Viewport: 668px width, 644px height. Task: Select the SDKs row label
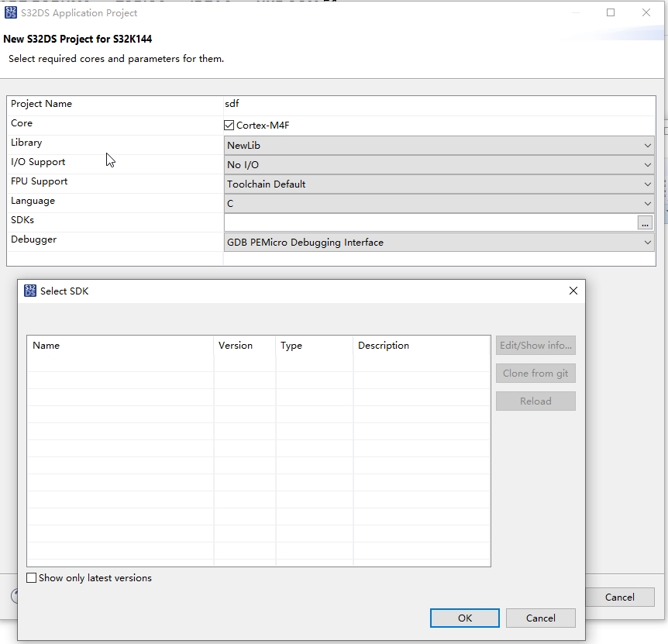(x=22, y=220)
